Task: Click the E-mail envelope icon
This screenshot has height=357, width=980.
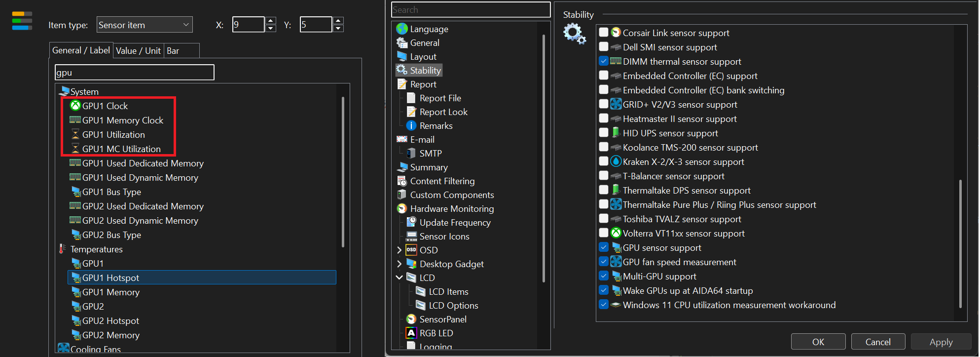Action: click(402, 139)
